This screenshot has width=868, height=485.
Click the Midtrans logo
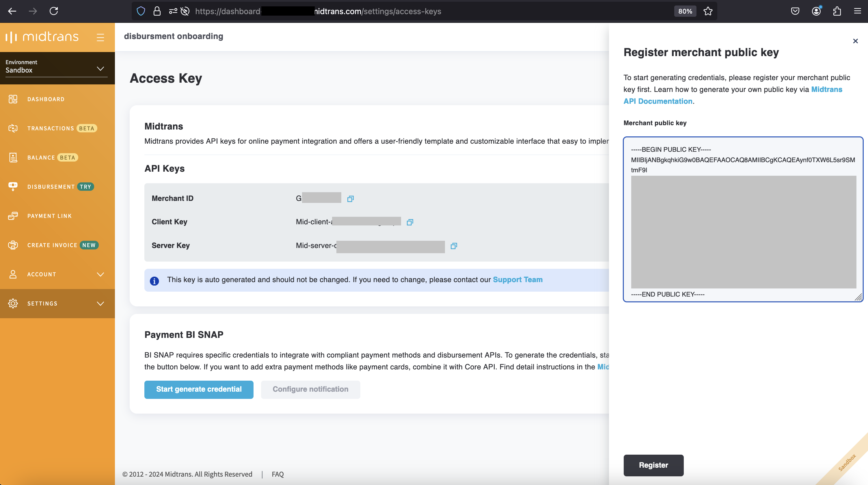click(x=42, y=37)
